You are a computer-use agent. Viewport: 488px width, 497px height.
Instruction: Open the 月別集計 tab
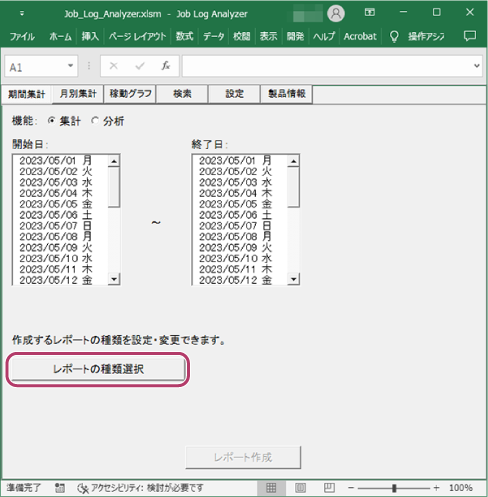point(78,94)
